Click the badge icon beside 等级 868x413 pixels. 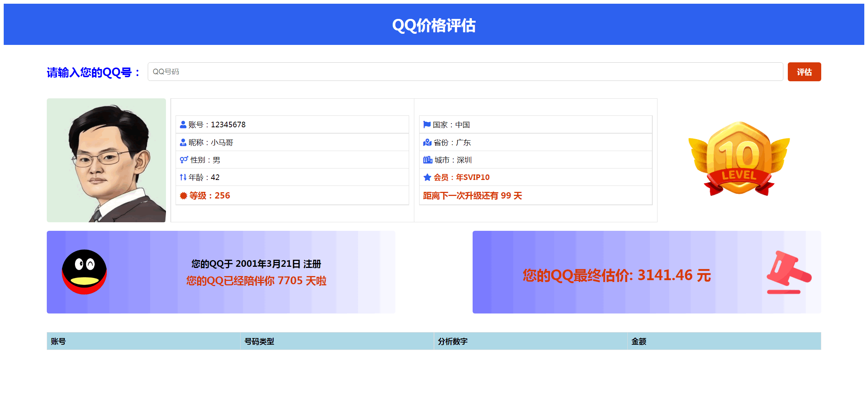[x=183, y=196]
